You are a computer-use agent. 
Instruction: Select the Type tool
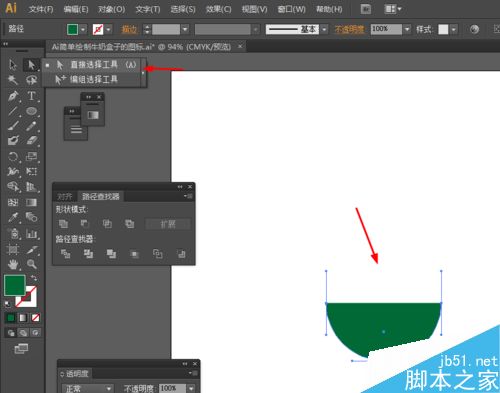[32, 96]
